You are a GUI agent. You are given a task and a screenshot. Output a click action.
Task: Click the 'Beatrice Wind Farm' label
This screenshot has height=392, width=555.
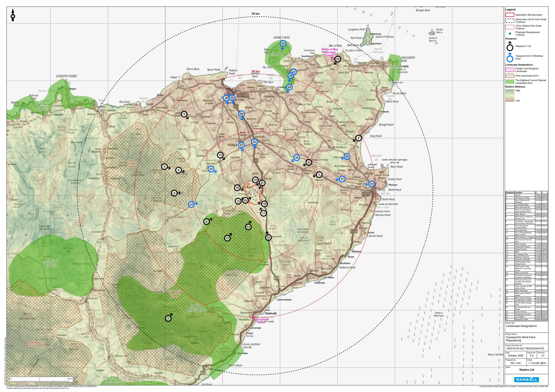(439, 314)
